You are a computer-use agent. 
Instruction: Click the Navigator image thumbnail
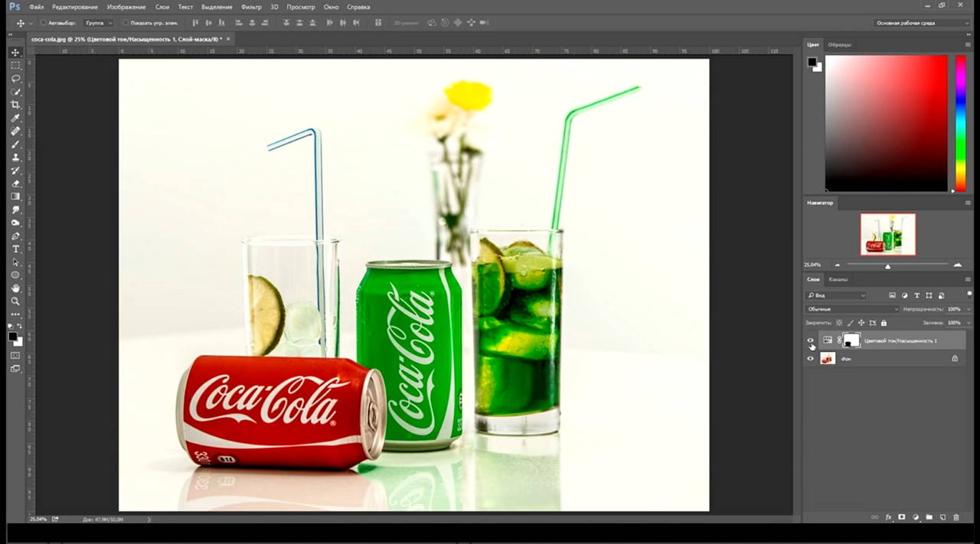point(888,234)
